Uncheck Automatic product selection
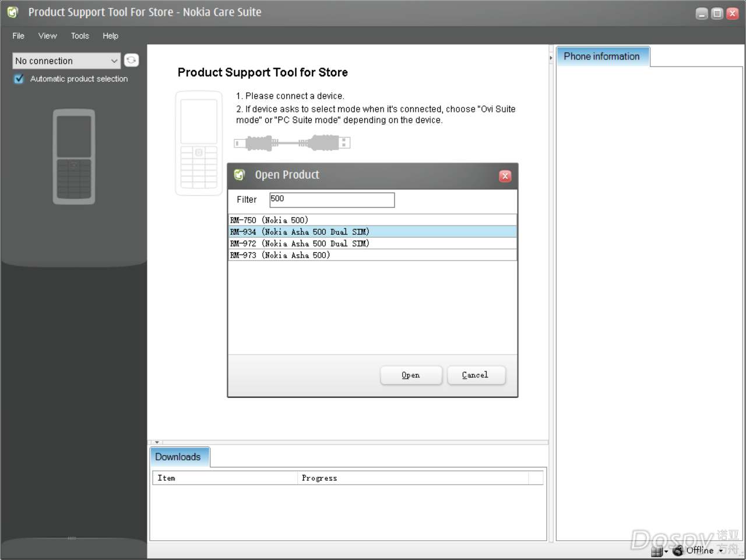This screenshot has height=560, width=746. tap(19, 79)
